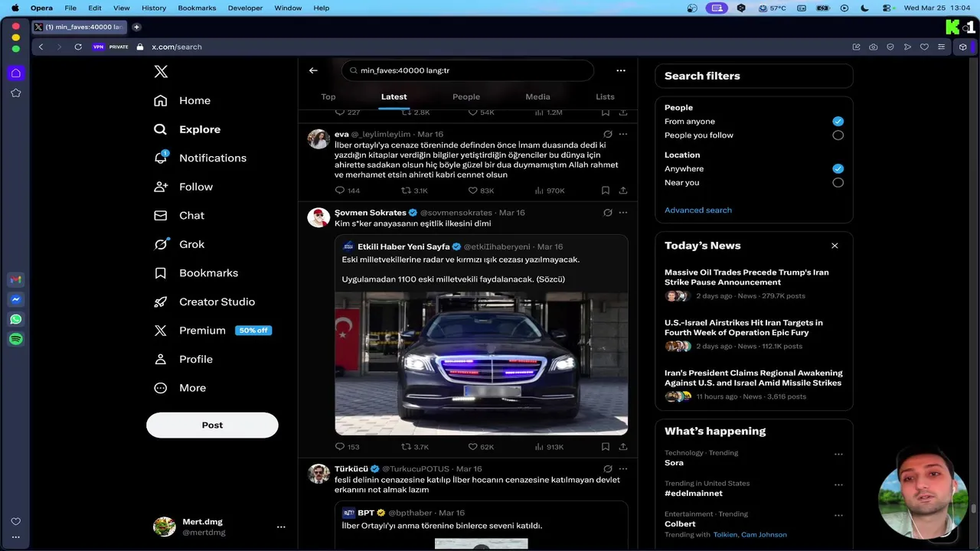Like Şovmen Sokrates tweet with 62K likes
This screenshot has width=980, height=551.
tap(481, 447)
